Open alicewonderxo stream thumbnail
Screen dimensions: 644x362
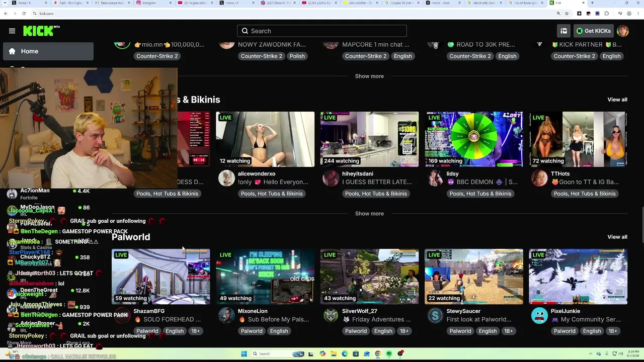point(265,139)
